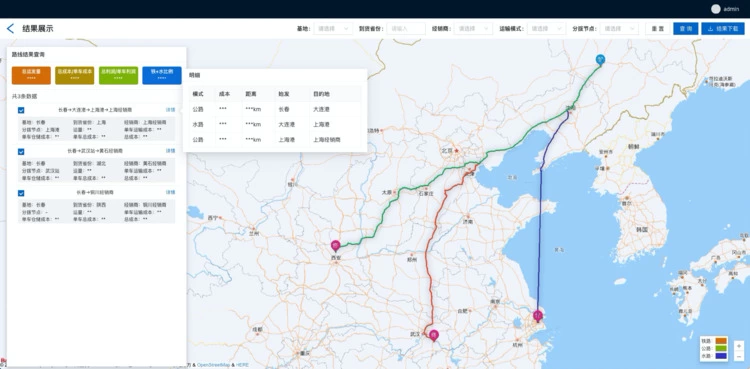
Task: Zoom in the map with plus icon
Action: (x=739, y=346)
